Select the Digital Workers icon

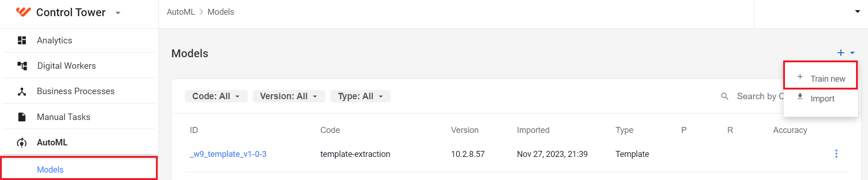[22, 66]
